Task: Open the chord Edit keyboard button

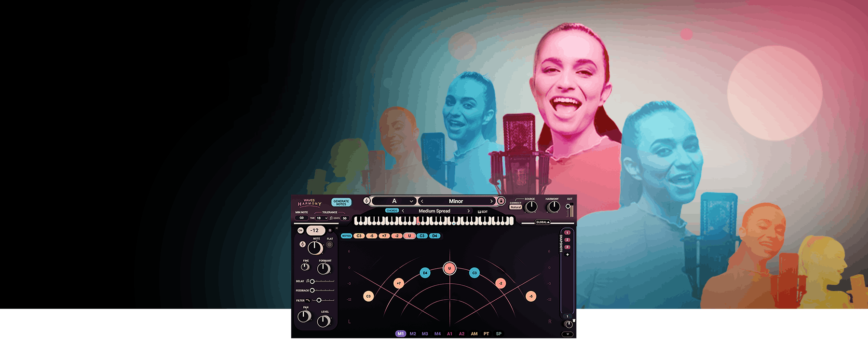Action: [483, 212]
